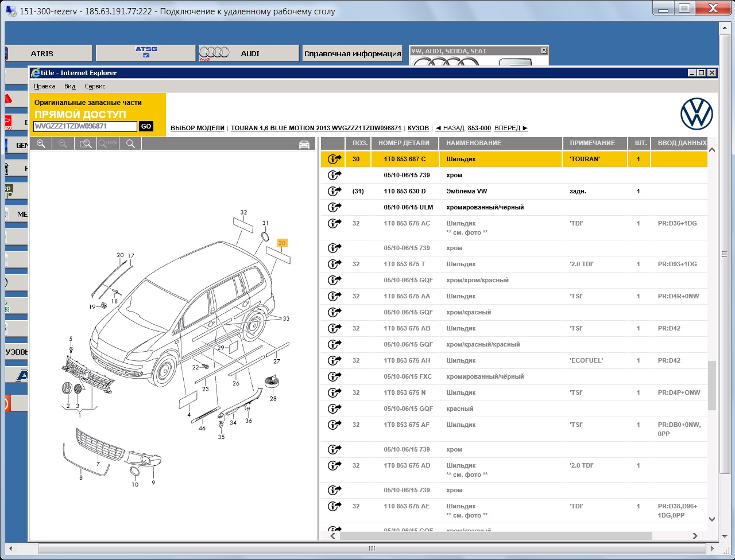Open info icon for part 1T0 853 675 AD
The image size is (735, 560).
coord(334,465)
